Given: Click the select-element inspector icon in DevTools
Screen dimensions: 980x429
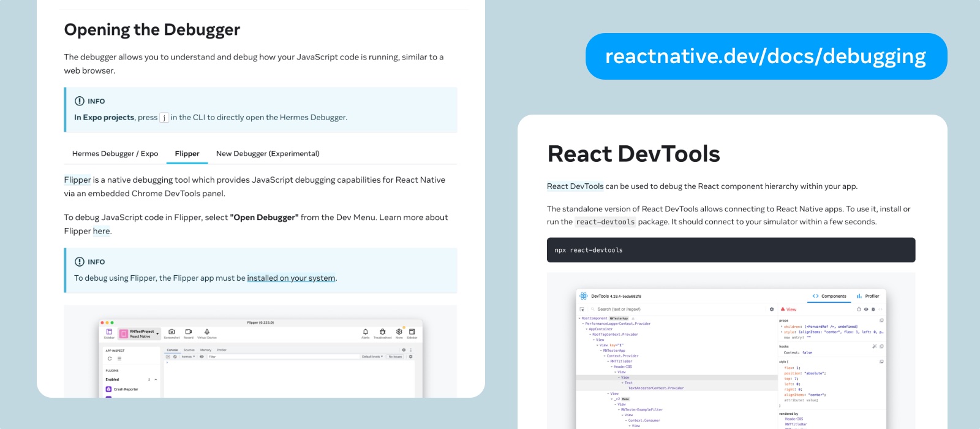Looking at the screenshot, I should [582, 309].
